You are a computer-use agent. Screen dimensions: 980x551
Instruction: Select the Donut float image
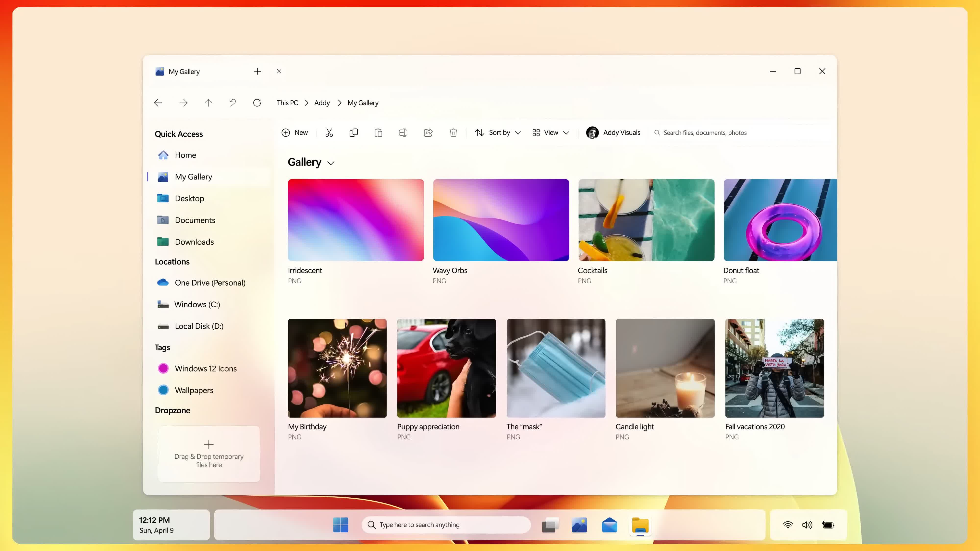click(780, 220)
